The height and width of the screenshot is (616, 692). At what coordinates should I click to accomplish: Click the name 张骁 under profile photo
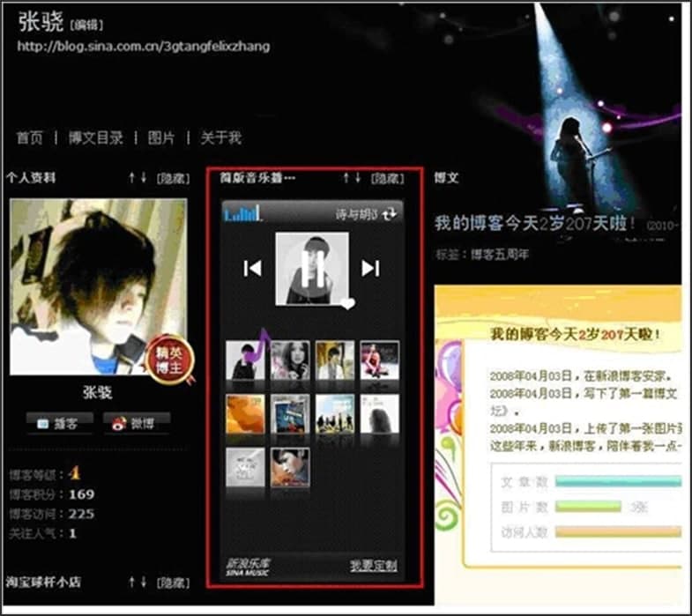point(98,392)
